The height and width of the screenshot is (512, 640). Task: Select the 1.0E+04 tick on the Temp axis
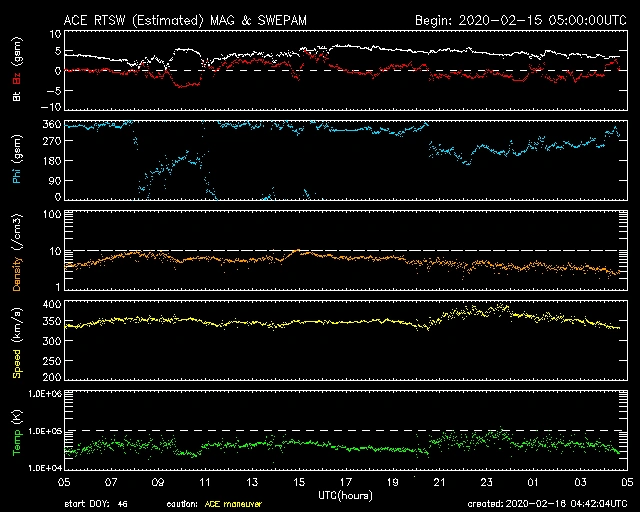click(x=45, y=468)
